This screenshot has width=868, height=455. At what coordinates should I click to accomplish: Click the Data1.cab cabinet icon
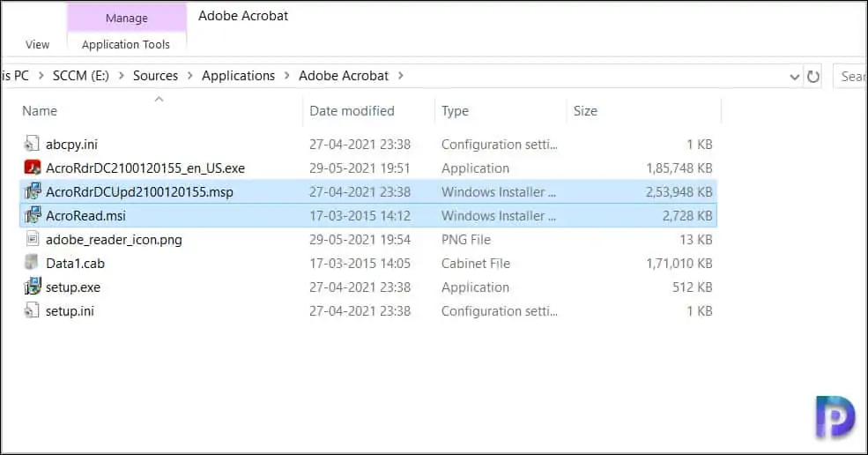click(x=32, y=264)
